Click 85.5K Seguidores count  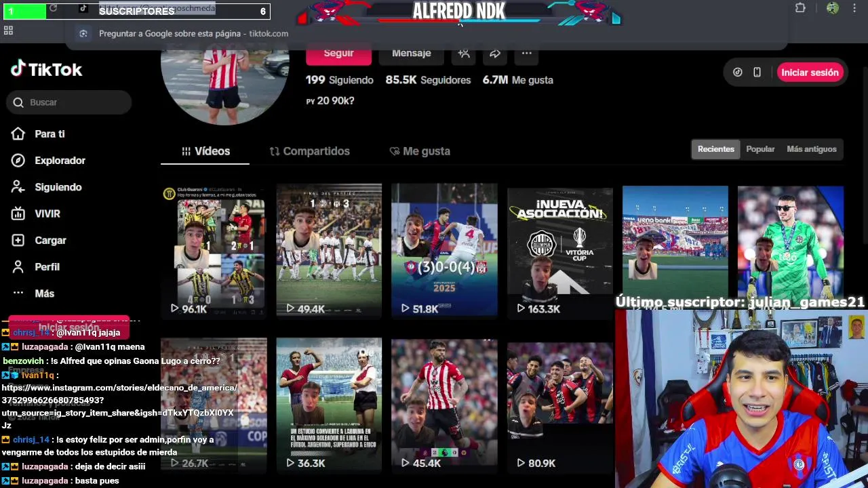[x=428, y=80]
